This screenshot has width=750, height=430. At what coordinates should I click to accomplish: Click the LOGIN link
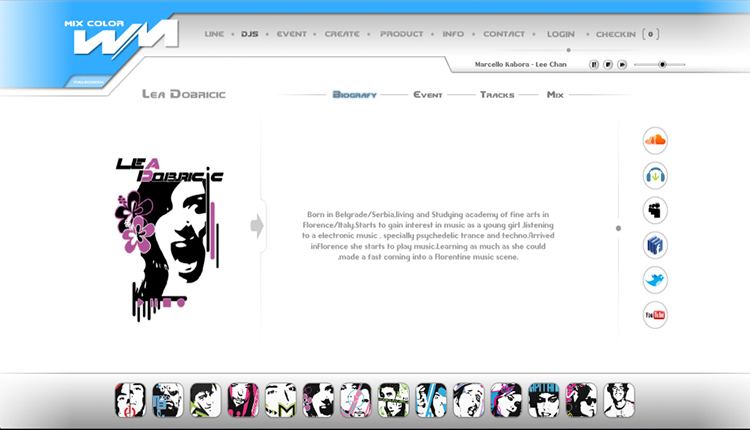tap(561, 34)
